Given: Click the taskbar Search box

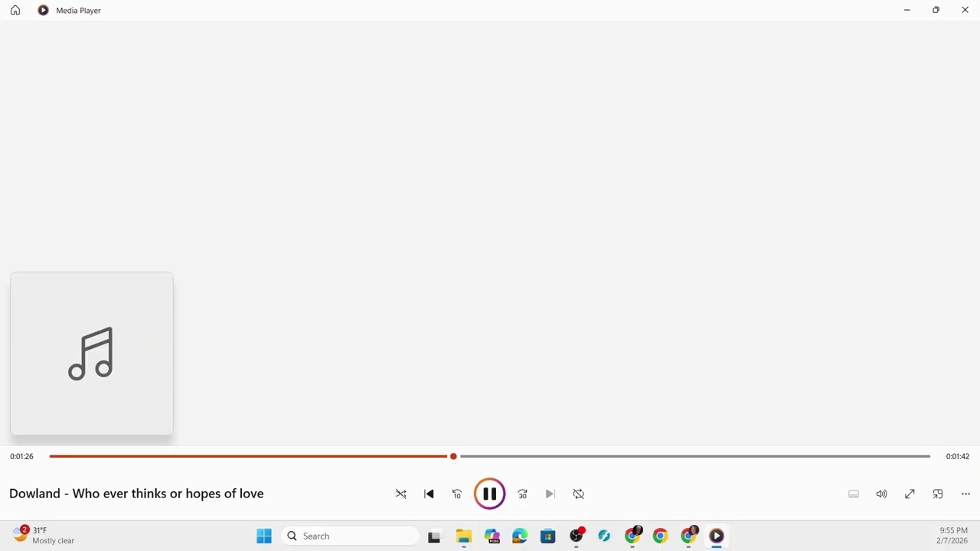Looking at the screenshot, I should pyautogui.click(x=350, y=536).
